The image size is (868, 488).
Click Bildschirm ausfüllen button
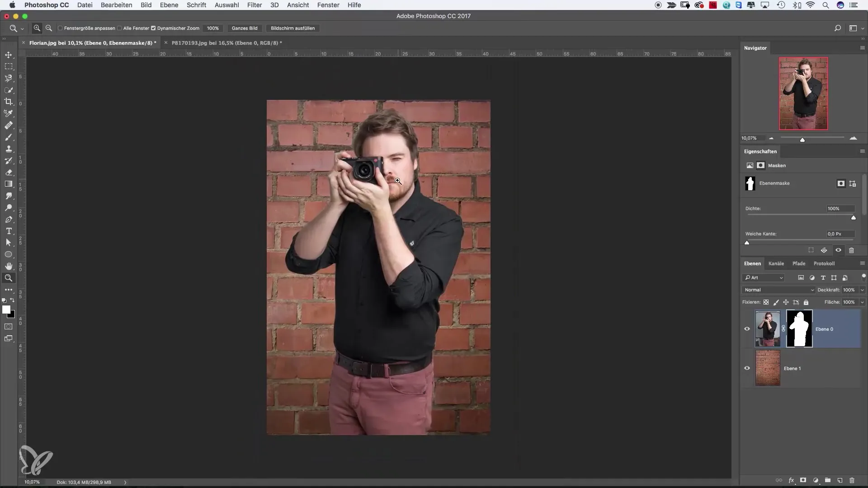tap(293, 28)
